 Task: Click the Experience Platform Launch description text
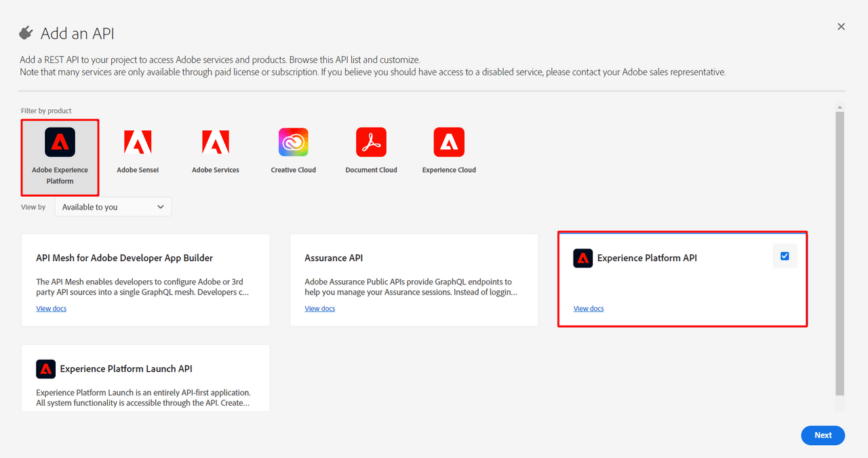click(144, 398)
